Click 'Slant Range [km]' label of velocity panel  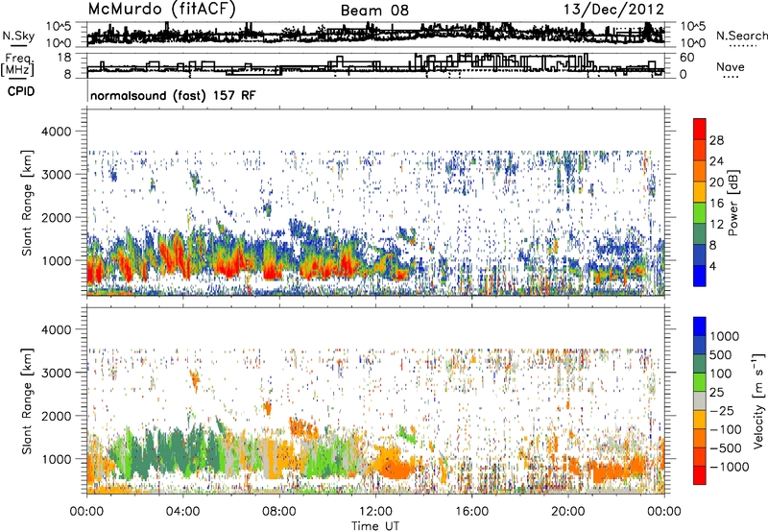pos(28,400)
